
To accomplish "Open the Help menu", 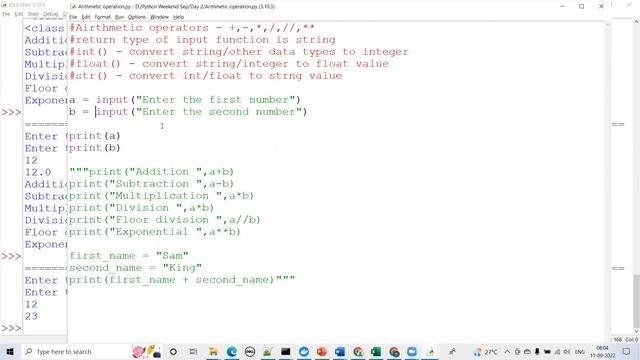I will (x=178, y=17).
